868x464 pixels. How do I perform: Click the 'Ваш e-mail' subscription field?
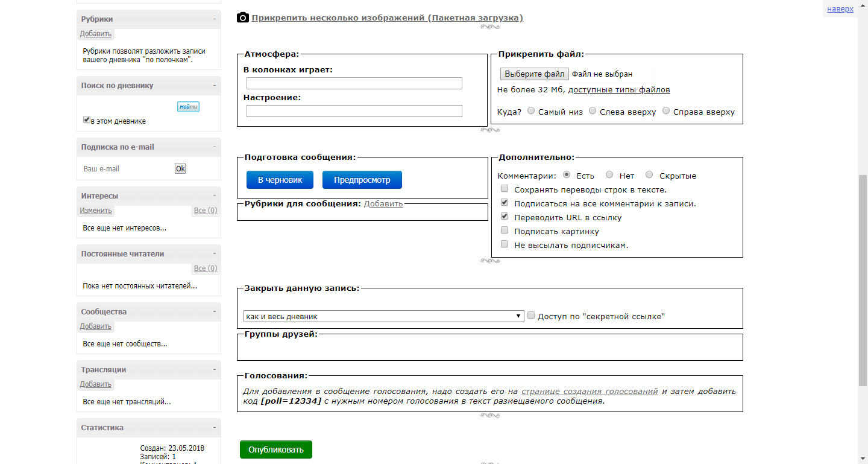point(121,168)
